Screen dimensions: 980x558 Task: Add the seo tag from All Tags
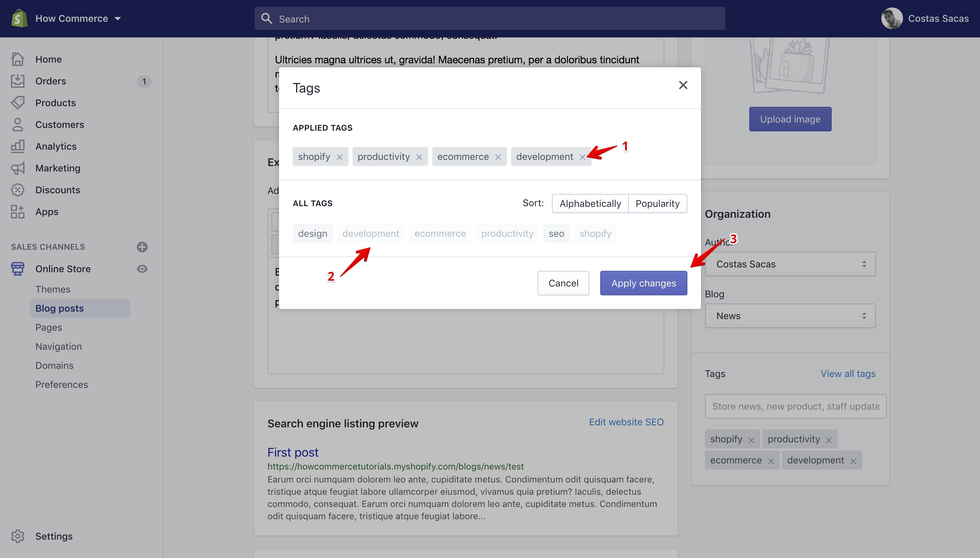coord(556,233)
